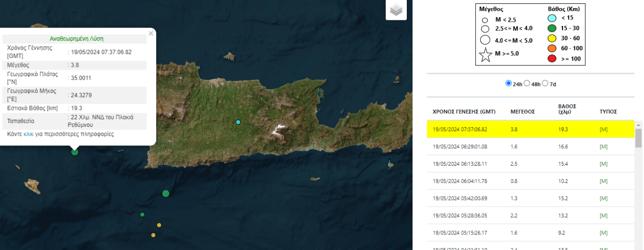Click the upper yellow earthquake marker
This screenshot has width=644, height=250.
159,225
